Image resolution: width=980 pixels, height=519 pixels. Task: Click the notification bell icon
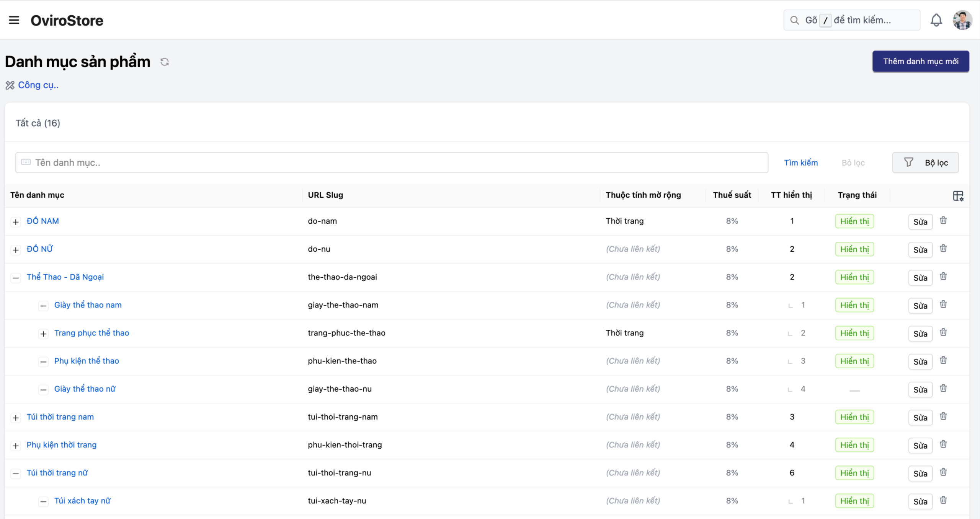(x=936, y=20)
